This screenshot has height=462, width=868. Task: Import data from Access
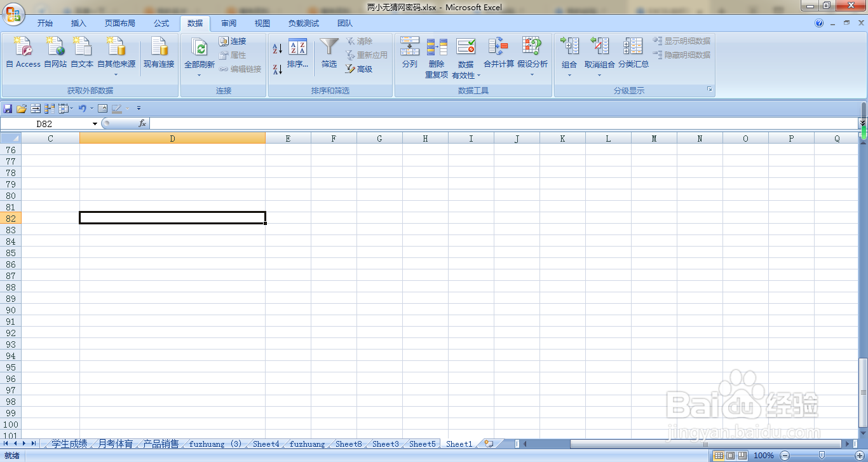(x=23, y=52)
